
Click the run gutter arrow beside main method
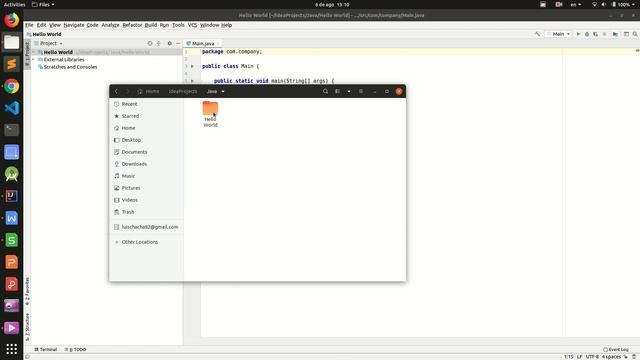tap(192, 81)
